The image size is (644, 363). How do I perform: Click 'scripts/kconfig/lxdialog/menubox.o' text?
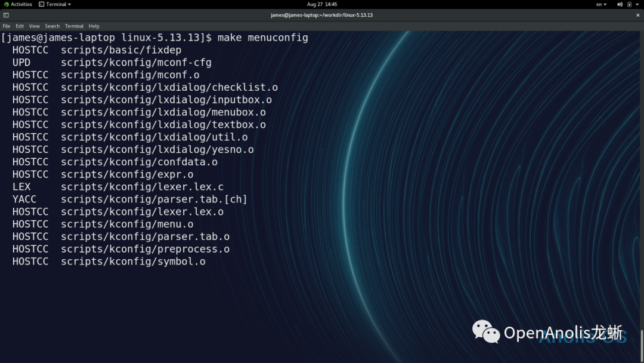163,112
